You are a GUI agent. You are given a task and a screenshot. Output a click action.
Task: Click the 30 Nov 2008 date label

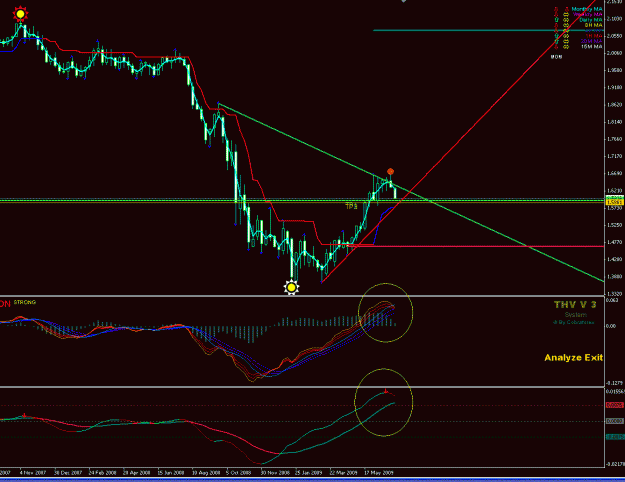tap(275, 473)
